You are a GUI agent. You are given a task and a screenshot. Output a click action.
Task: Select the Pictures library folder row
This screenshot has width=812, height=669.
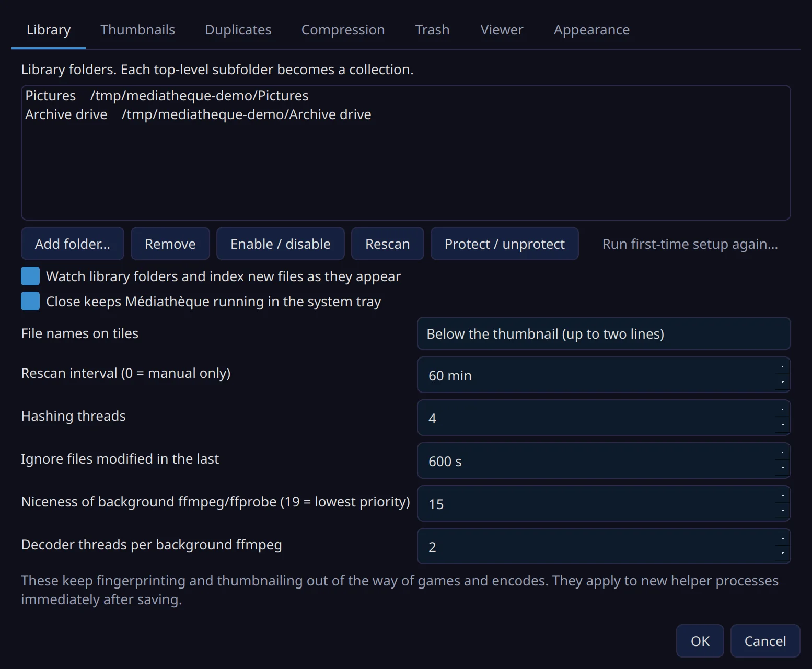(x=405, y=96)
